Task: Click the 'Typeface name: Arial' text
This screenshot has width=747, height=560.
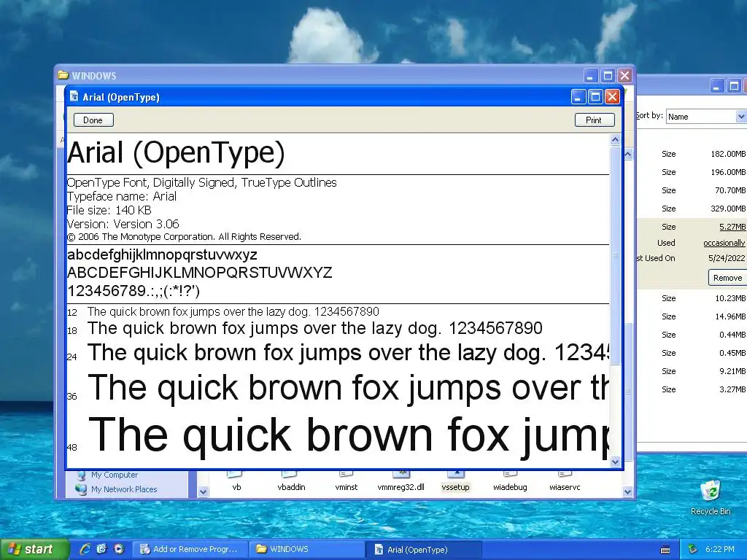Action: tap(122, 196)
